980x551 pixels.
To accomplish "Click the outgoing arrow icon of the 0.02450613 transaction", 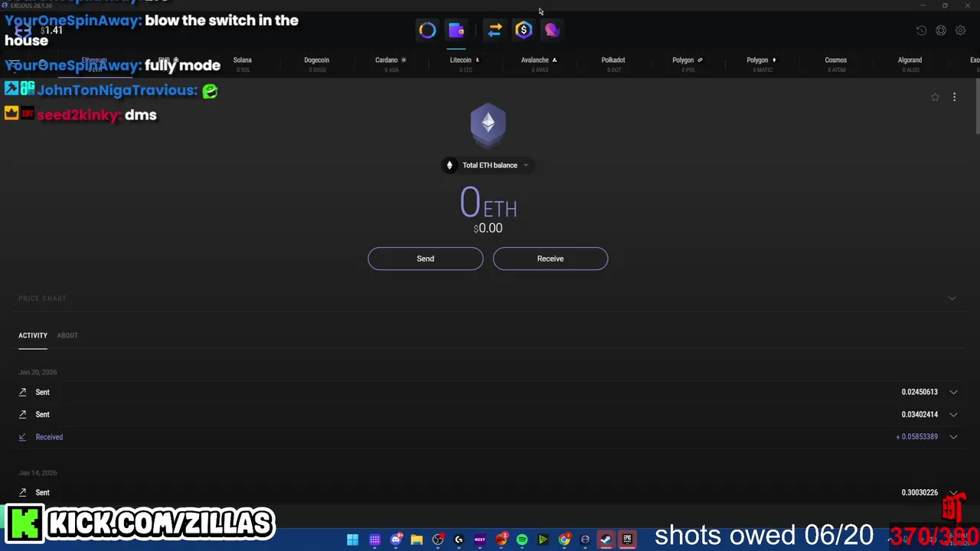I will pyautogui.click(x=23, y=392).
